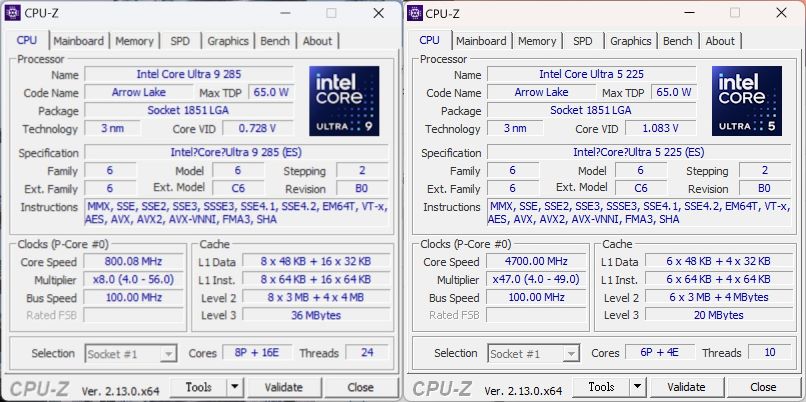This screenshot has height=402, width=806.
Task: Click Technology value 3 nm in left window
Action: [x=112, y=129]
